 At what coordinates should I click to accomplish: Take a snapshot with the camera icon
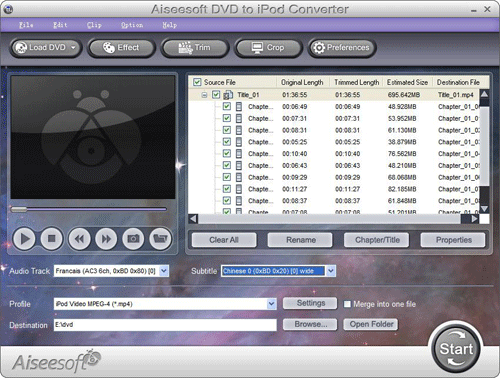pyautogui.click(x=133, y=239)
